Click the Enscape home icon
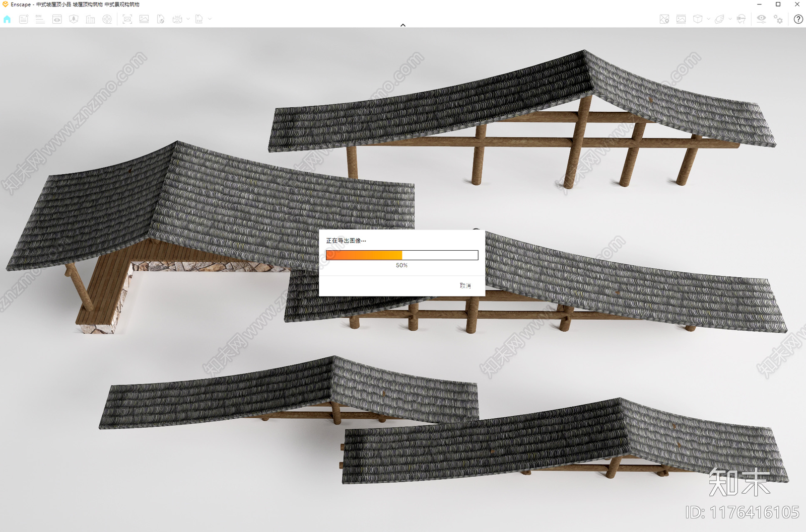The height and width of the screenshot is (532, 806). [x=7, y=19]
